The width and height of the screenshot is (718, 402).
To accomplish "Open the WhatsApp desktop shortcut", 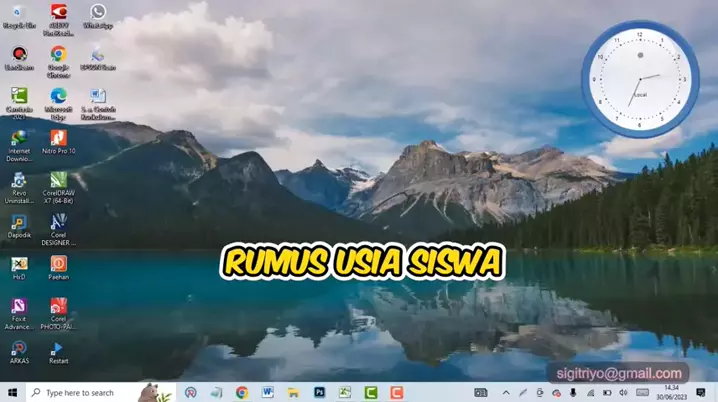I will [97, 13].
